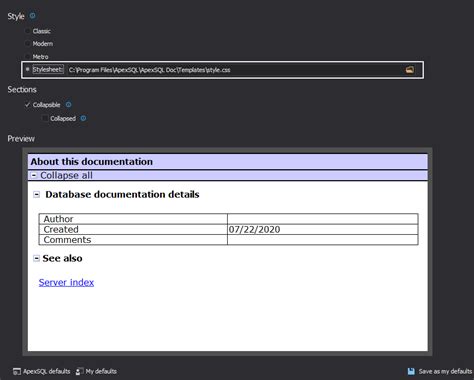This screenshot has height=380, width=474.
Task: Enable the Collapsed checkbox
Action: (x=45, y=118)
